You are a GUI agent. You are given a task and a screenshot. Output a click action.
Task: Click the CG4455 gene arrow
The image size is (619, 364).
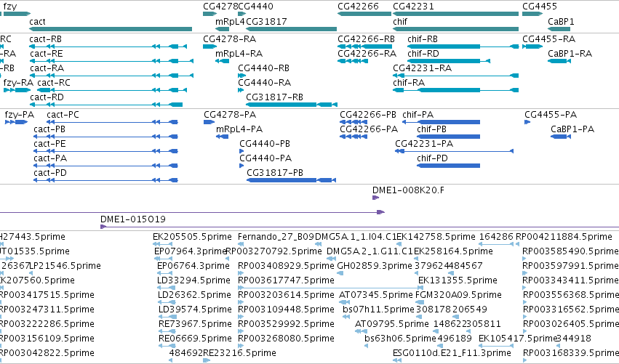point(532,14)
